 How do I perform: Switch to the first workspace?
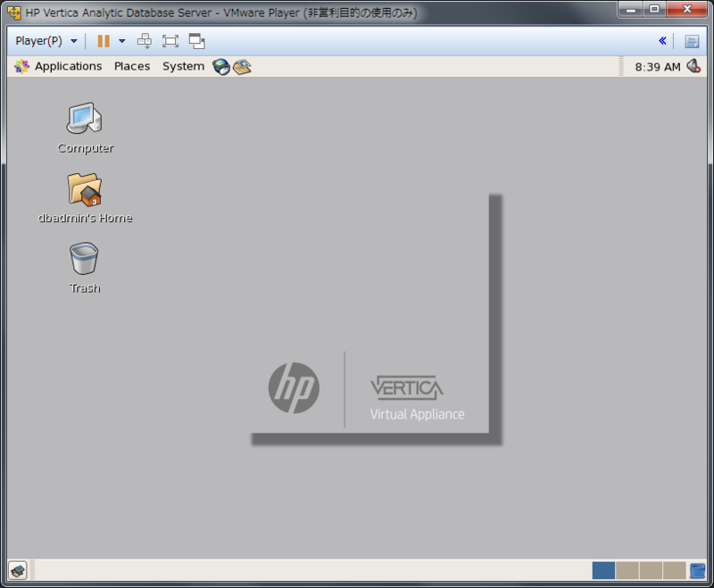tap(604, 570)
